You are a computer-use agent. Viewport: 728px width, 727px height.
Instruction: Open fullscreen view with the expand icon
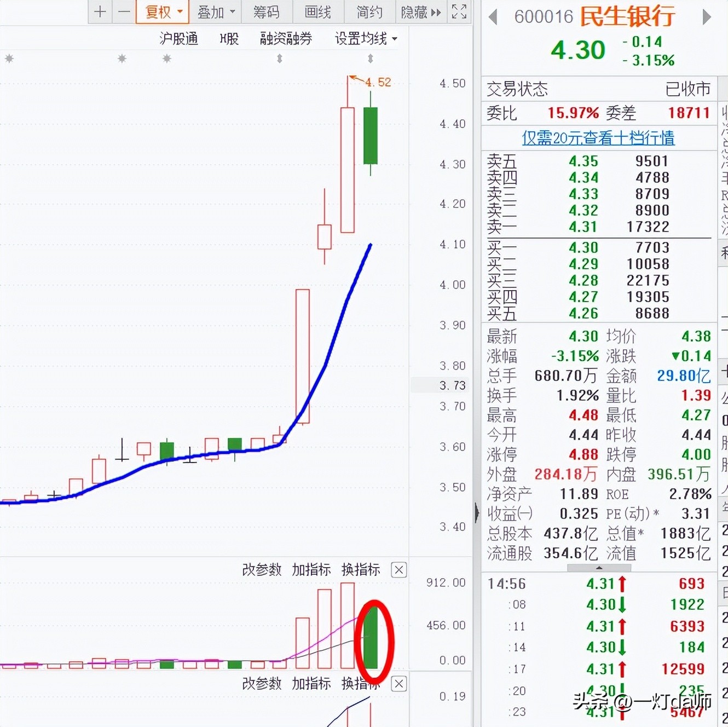(459, 11)
